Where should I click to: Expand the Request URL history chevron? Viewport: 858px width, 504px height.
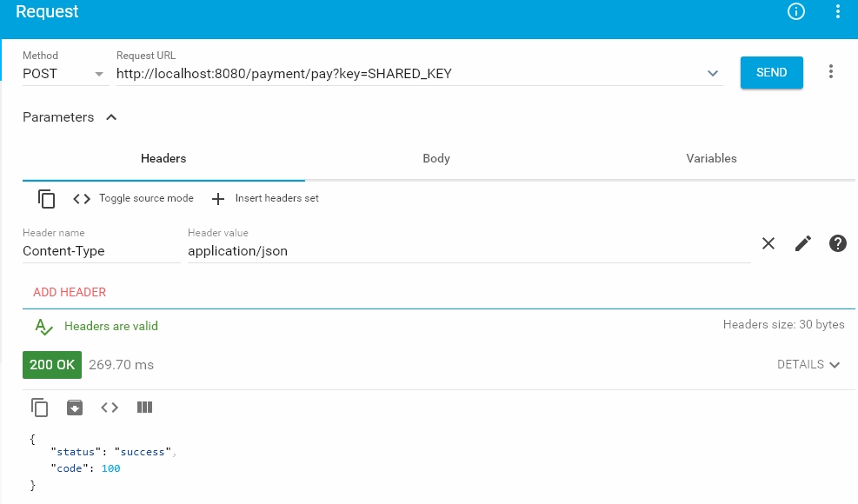pyautogui.click(x=713, y=73)
